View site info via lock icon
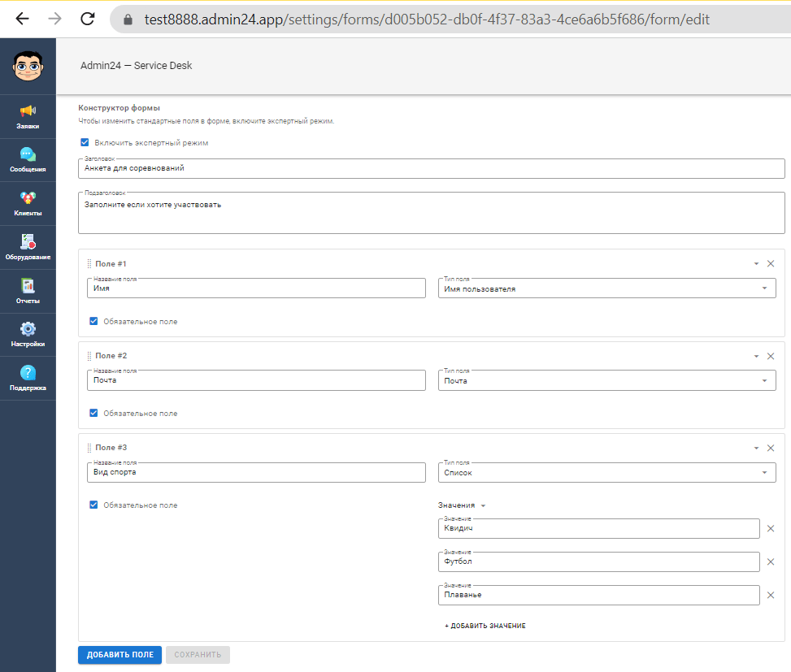 [128, 20]
